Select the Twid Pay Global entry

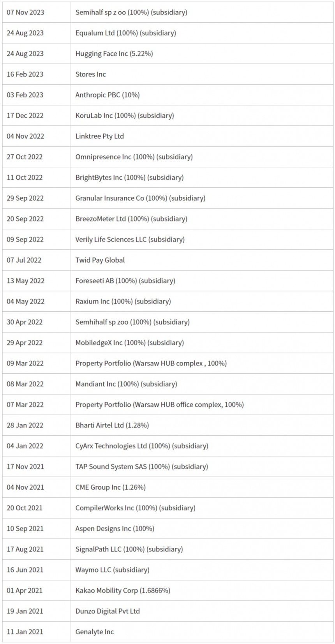[x=100, y=260]
